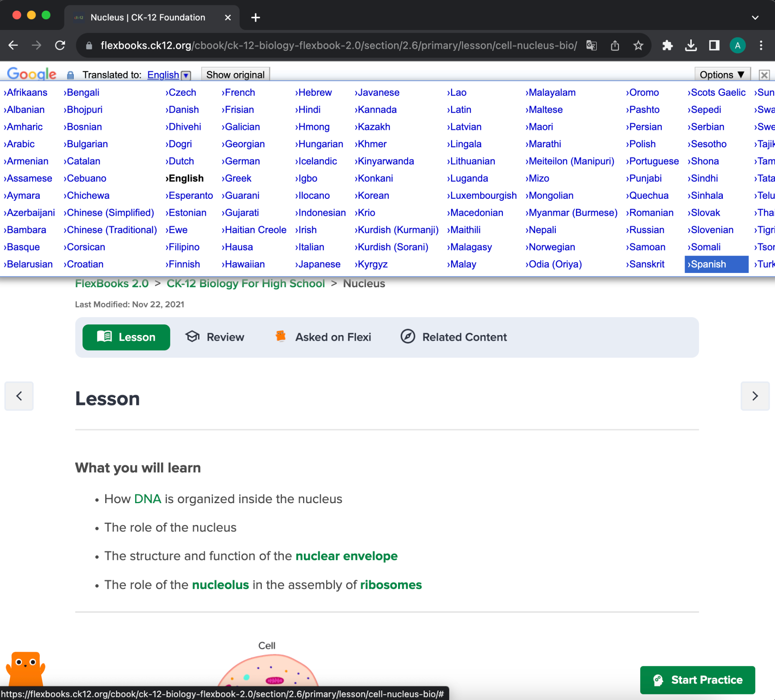Select Spanish from the language list

716,264
